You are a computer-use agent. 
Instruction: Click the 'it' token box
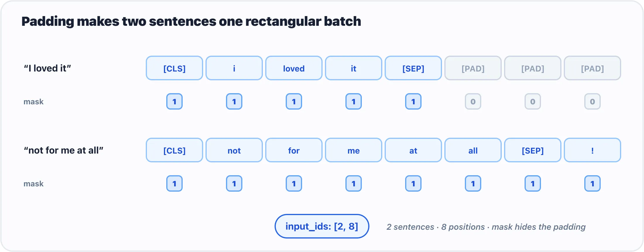pyautogui.click(x=354, y=68)
